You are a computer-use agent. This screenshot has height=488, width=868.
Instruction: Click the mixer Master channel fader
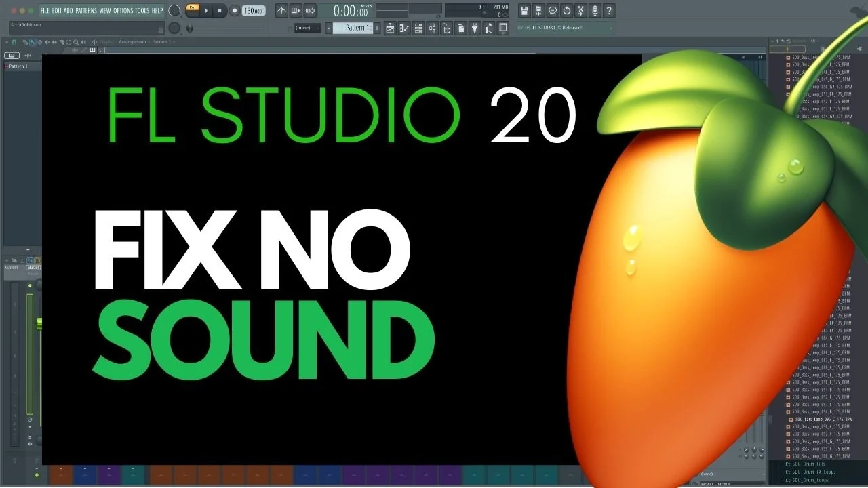[x=39, y=323]
